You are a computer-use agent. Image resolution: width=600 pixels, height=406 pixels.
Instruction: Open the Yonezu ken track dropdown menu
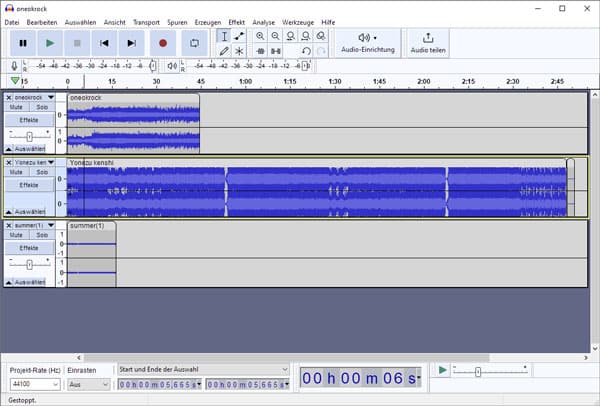click(x=51, y=163)
